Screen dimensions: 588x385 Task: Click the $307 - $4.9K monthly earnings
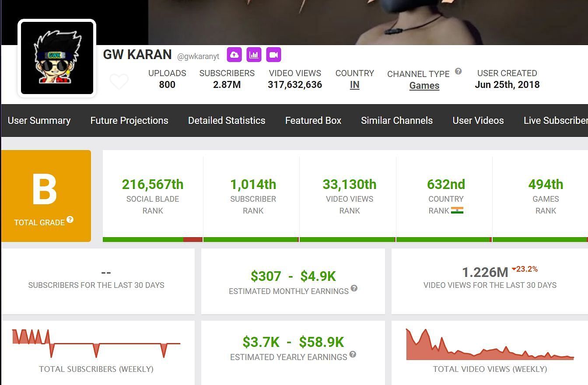tap(293, 276)
